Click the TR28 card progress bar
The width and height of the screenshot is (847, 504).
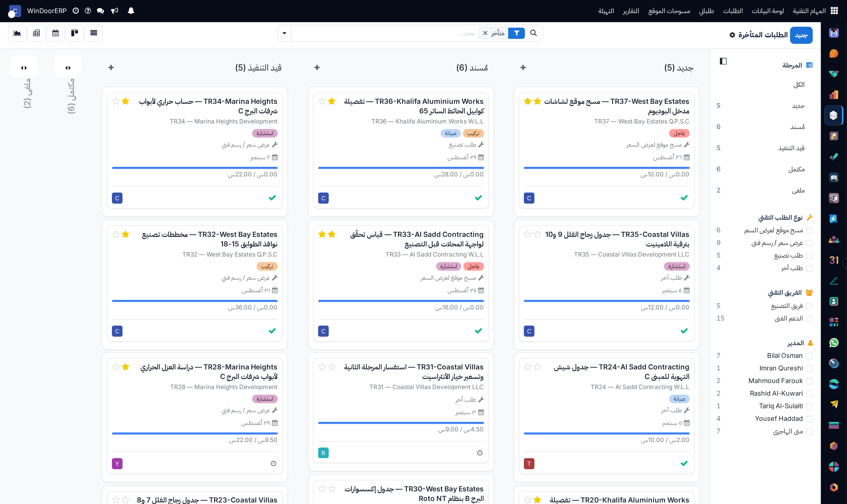click(x=195, y=433)
